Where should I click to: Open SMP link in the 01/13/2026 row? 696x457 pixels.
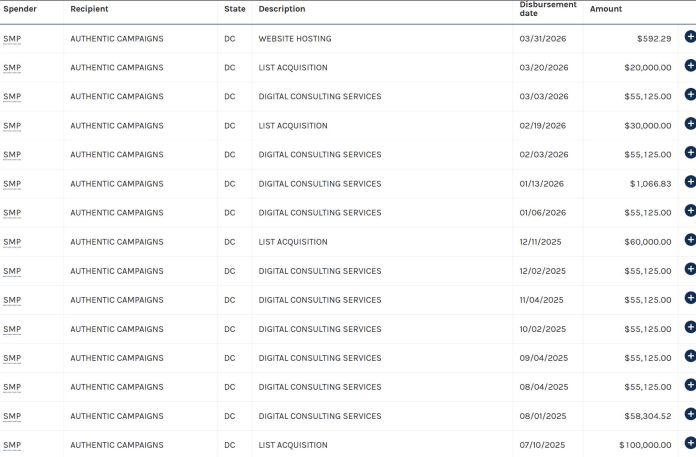tap(12, 184)
